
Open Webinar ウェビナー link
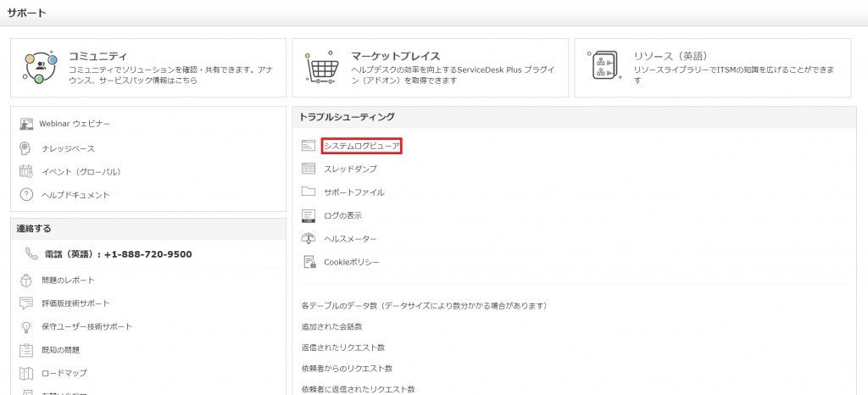coord(75,124)
